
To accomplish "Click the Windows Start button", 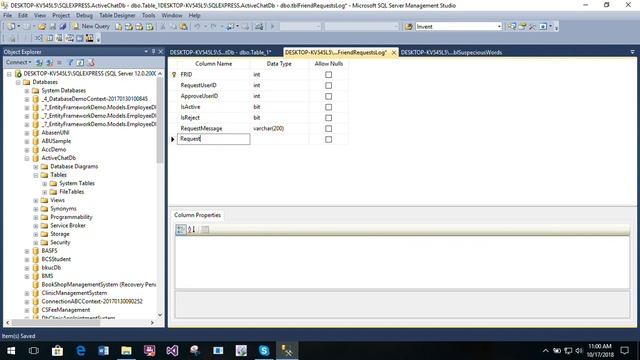I will pos(11,351).
